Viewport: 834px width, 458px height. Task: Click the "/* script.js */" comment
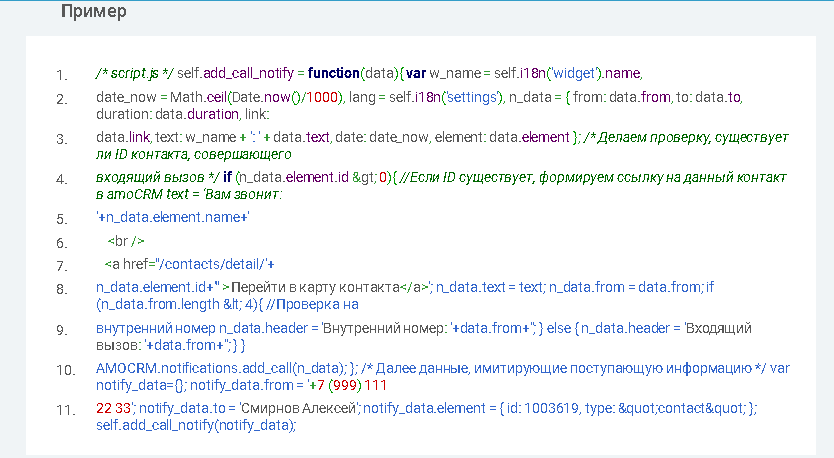[x=135, y=73]
